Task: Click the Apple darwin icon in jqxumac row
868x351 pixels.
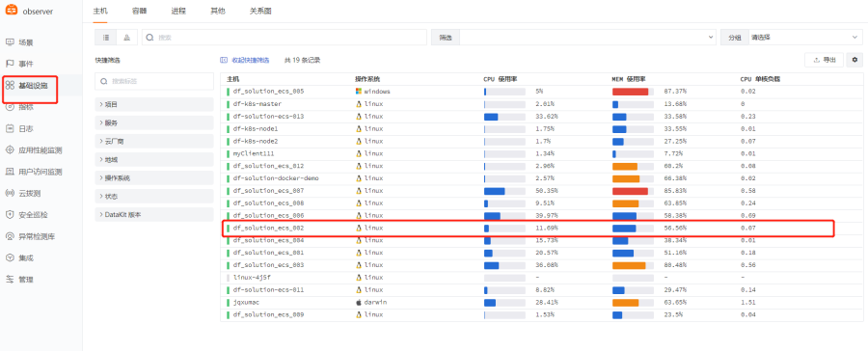Action: (x=359, y=302)
